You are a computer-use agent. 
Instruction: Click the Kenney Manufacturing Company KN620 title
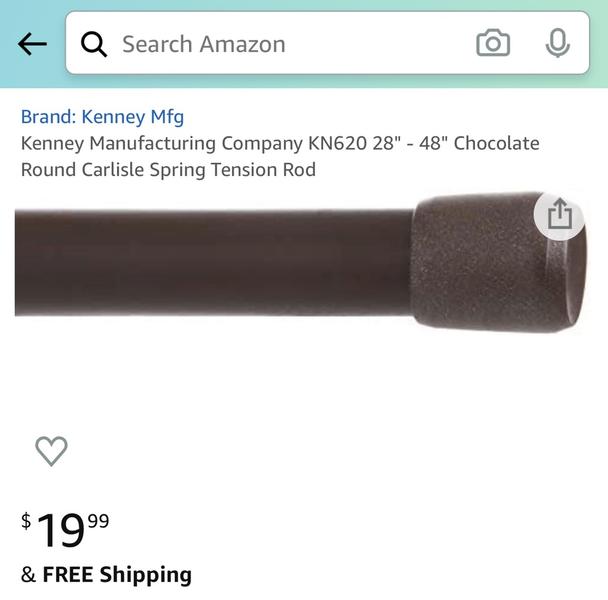coord(280,143)
